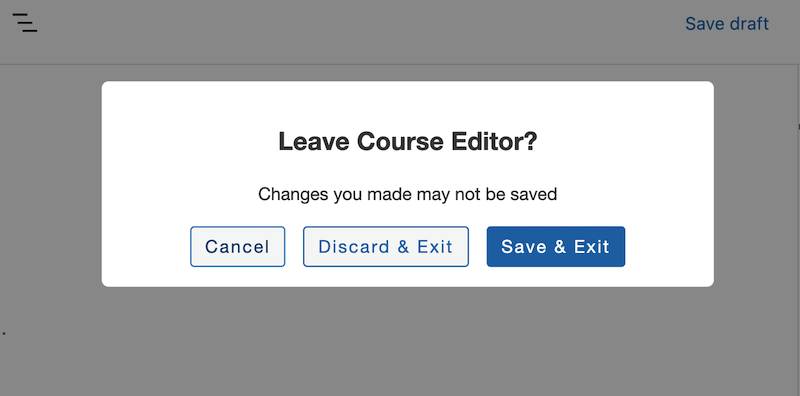Click the dimmed header bar area
800x396 pixels.
click(x=357, y=31)
